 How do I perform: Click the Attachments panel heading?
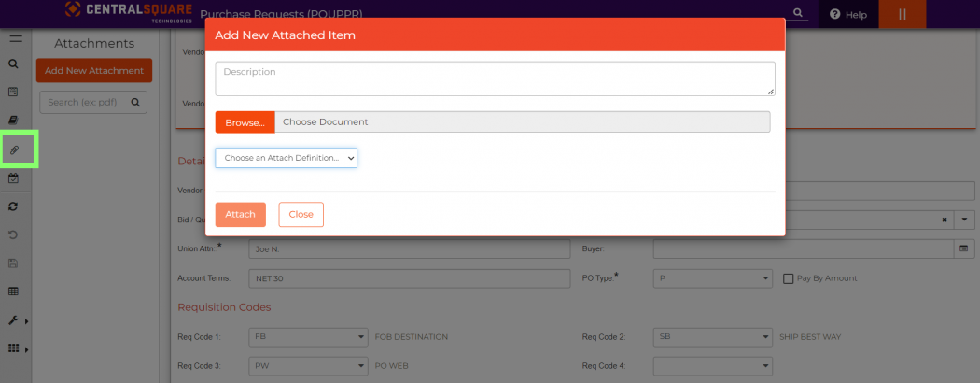94,43
